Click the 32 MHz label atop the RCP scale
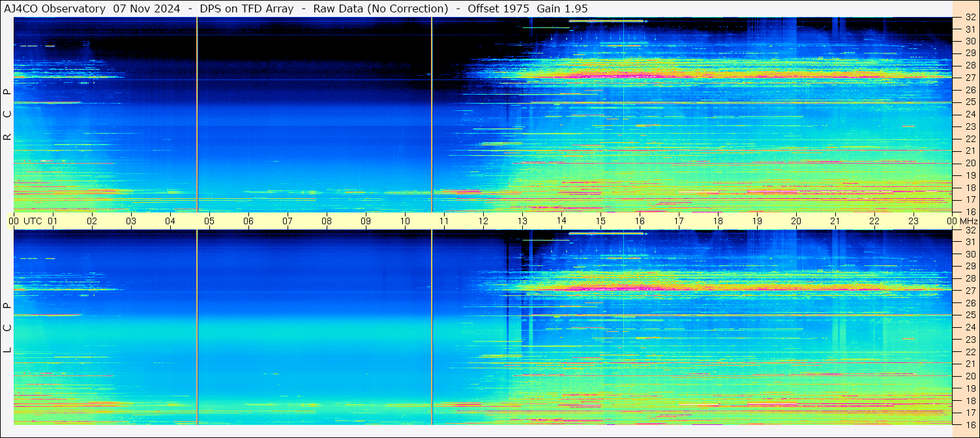This screenshot has width=980, height=438. pos(970,19)
